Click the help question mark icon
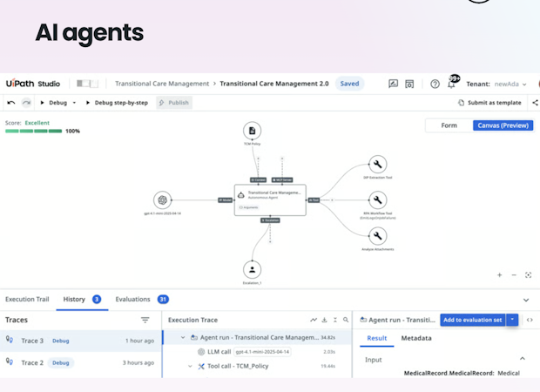Viewport: 540px width, 392px height. [435, 84]
